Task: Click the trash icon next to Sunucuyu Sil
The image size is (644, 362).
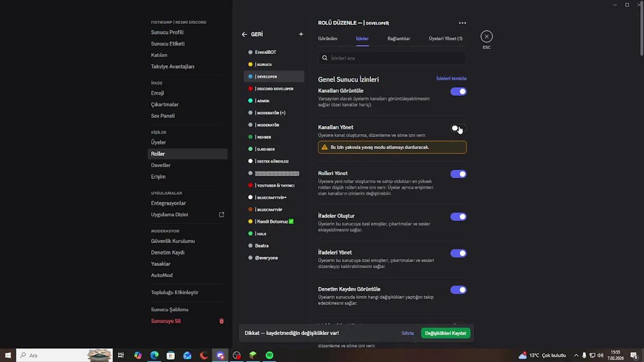Action: click(x=221, y=321)
